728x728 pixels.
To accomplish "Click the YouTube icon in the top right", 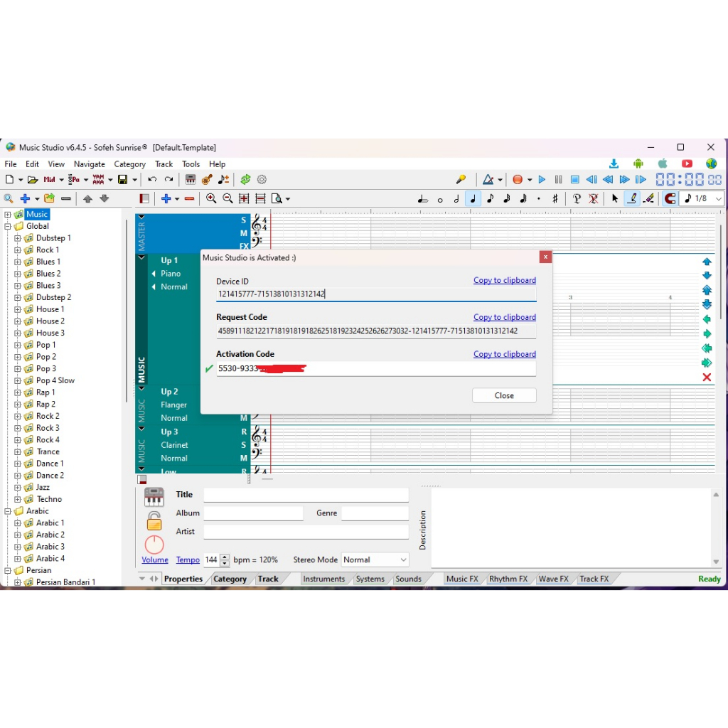I will pyautogui.click(x=687, y=164).
